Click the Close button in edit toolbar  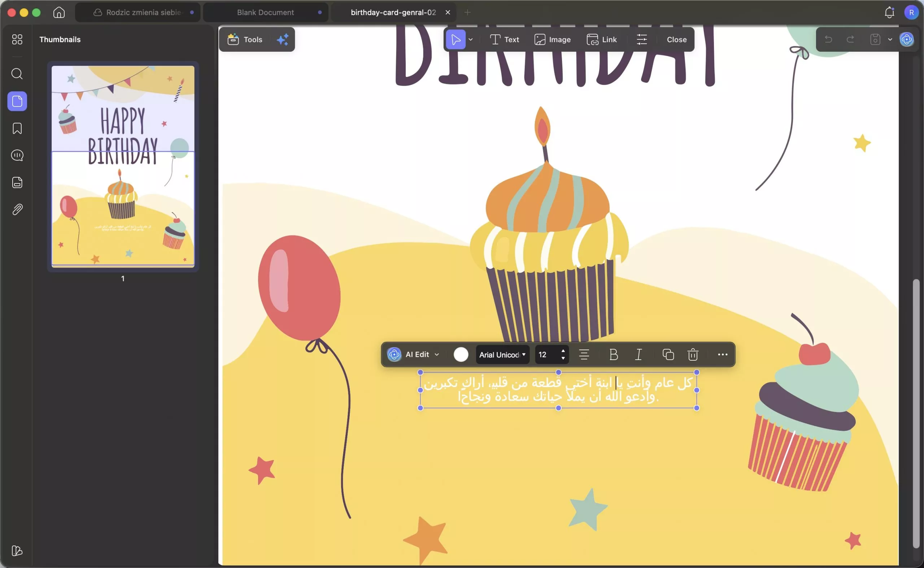pyautogui.click(x=676, y=39)
